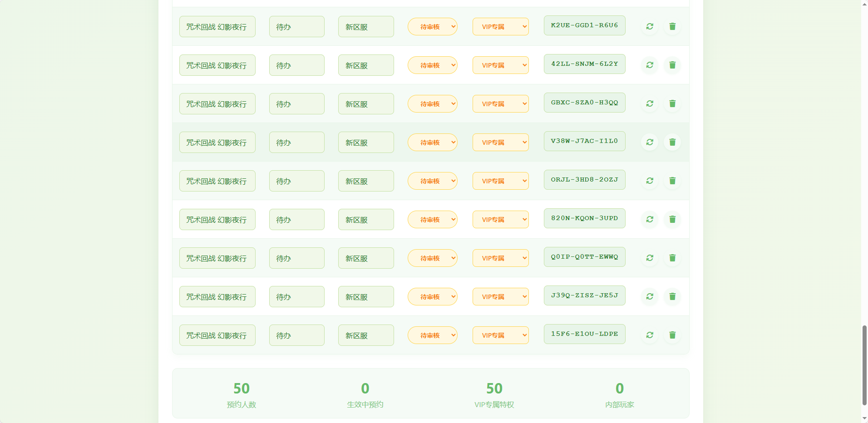Click the game name field in V38W-J7AC-I1L0 row
This screenshot has height=423, width=868.
tap(217, 143)
